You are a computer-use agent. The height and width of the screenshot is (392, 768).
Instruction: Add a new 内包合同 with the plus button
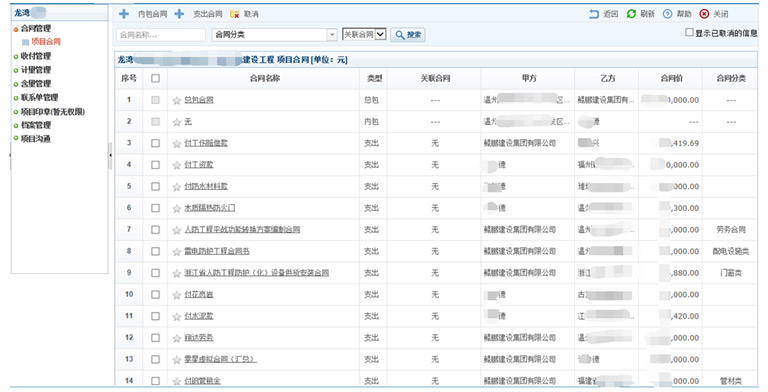[124, 14]
